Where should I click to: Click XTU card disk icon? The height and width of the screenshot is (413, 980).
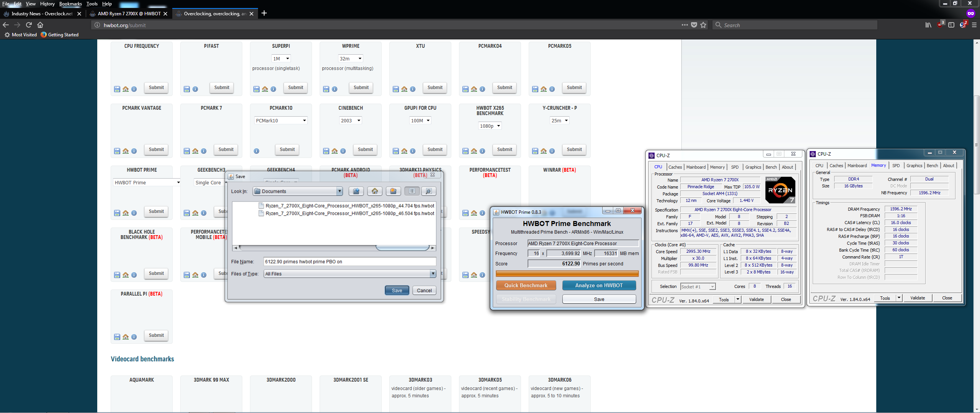point(396,89)
